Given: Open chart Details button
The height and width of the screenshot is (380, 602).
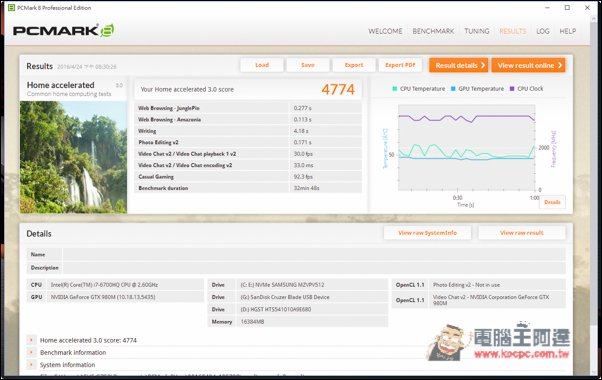Looking at the screenshot, I should click(552, 202).
